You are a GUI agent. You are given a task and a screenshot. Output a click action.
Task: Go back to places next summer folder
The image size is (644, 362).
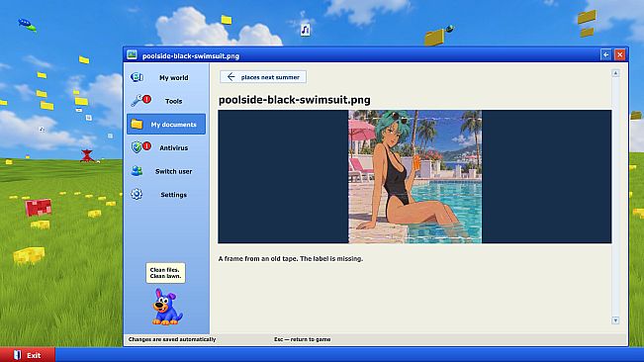(x=263, y=77)
